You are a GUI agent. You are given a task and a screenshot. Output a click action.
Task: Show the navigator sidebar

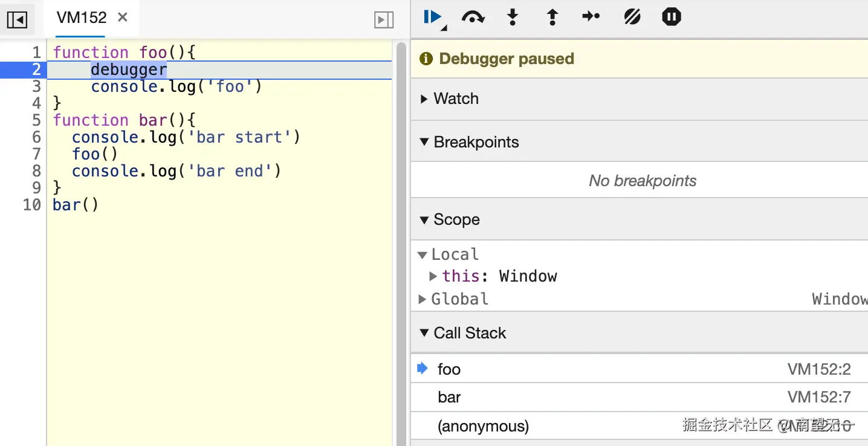(17, 20)
